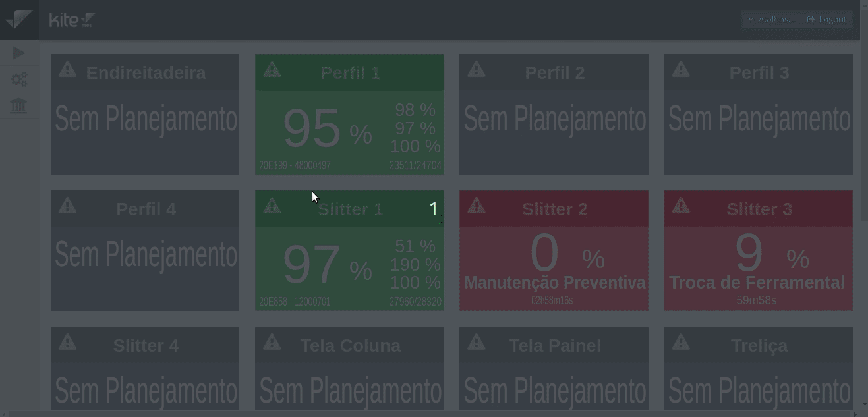Click the warning icon on the Tela Coluna card
Image resolution: width=868 pixels, height=417 pixels.
[272, 342]
